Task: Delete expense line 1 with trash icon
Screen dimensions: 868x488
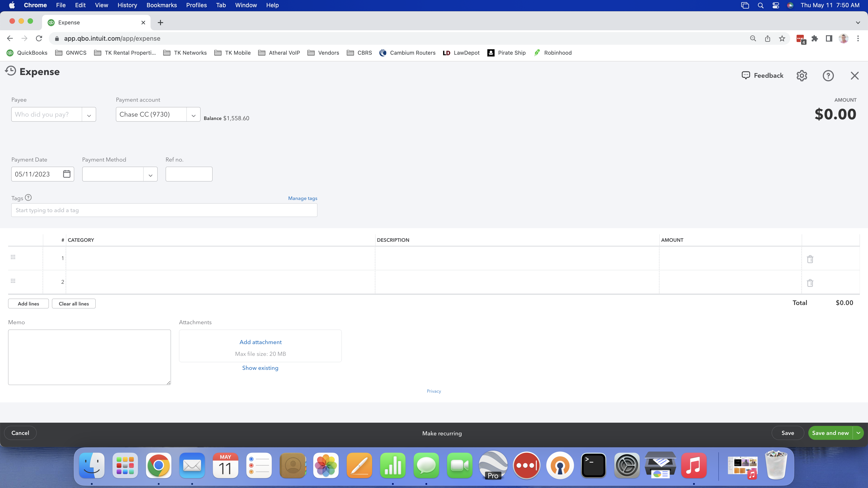Action: 810,259
